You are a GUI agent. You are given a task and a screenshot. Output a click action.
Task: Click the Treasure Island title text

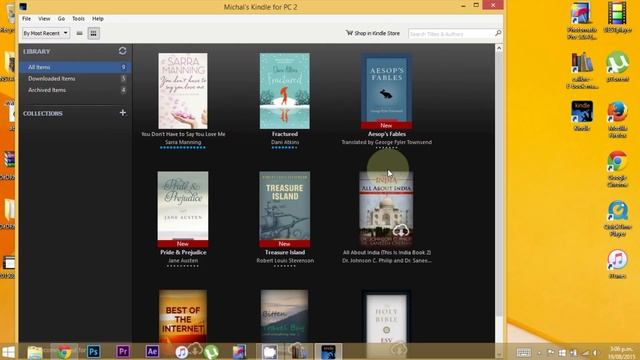[x=284, y=252]
